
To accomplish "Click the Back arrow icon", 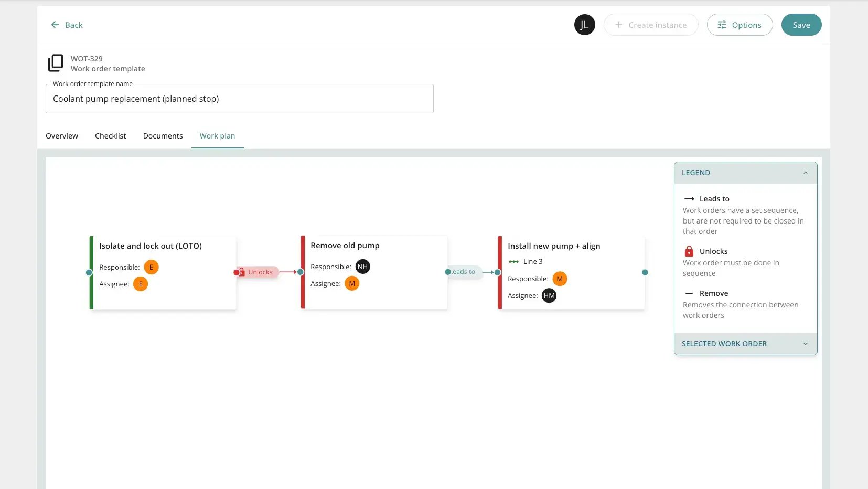I will (x=55, y=25).
